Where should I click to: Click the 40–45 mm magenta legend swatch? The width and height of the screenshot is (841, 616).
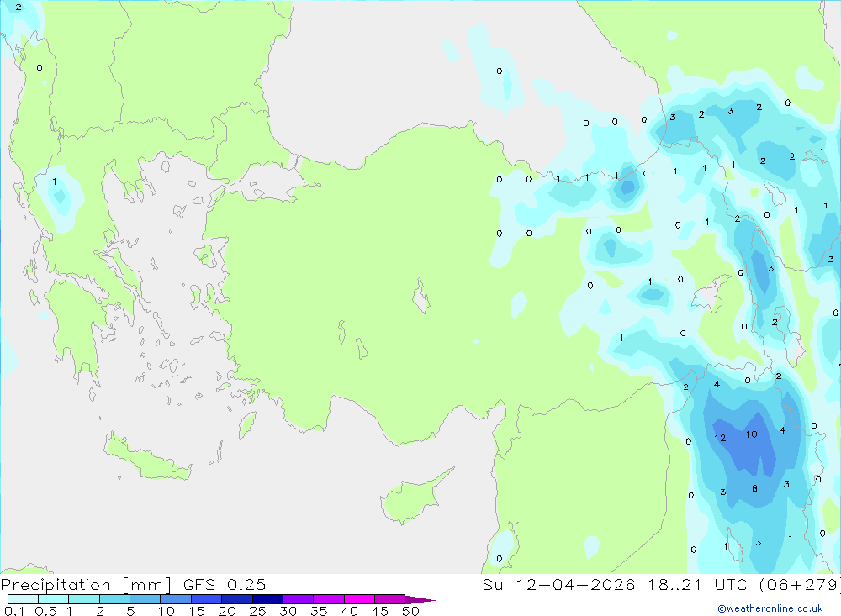(359, 599)
